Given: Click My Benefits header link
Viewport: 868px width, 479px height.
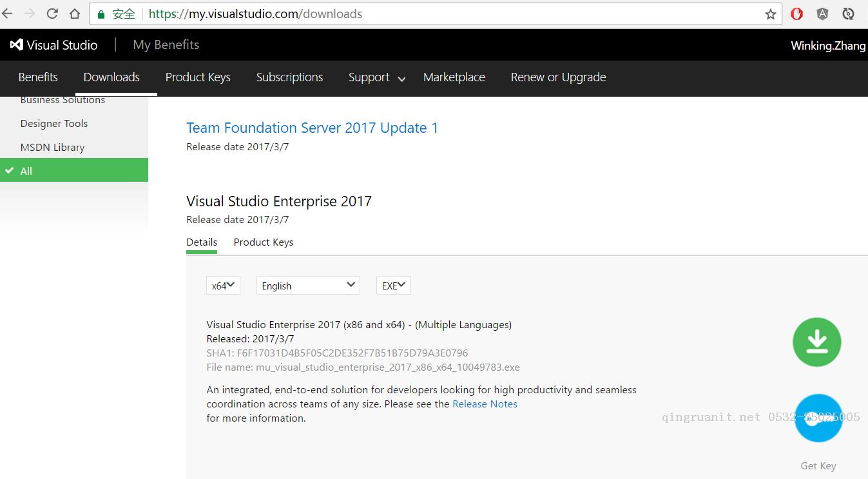Looking at the screenshot, I should 166,44.
